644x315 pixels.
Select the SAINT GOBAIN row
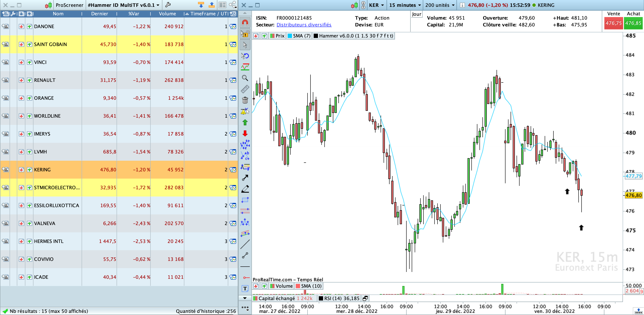click(119, 44)
